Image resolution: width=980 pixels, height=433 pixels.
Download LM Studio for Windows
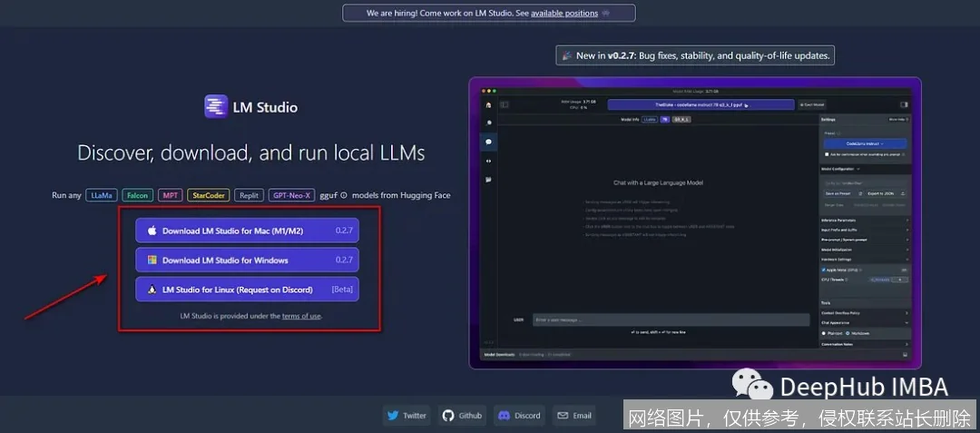(247, 260)
